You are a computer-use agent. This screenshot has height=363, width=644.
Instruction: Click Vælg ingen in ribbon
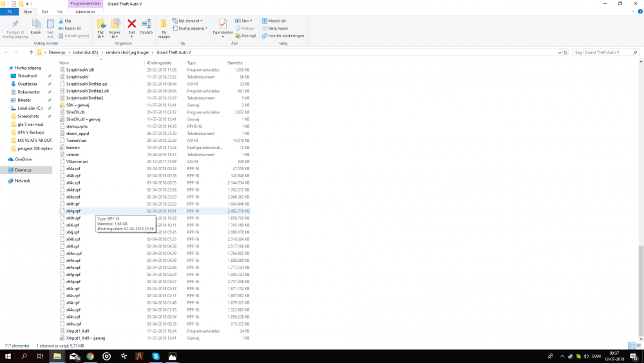pyautogui.click(x=275, y=28)
